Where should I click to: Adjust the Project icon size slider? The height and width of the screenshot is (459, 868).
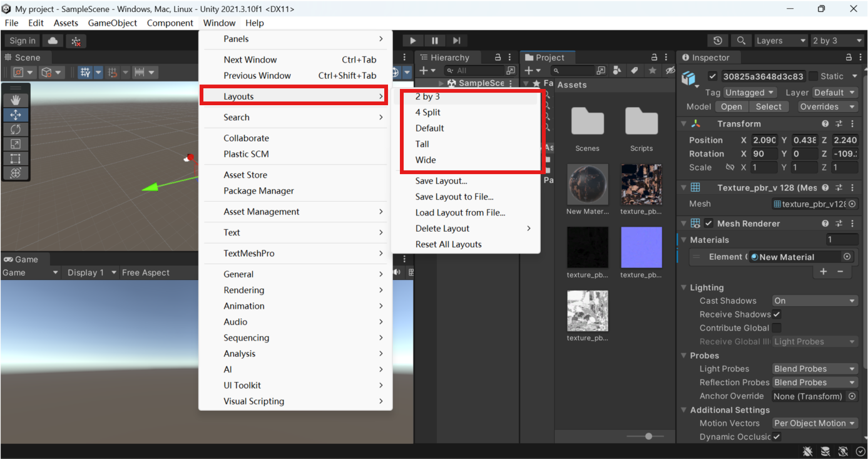[648, 436]
